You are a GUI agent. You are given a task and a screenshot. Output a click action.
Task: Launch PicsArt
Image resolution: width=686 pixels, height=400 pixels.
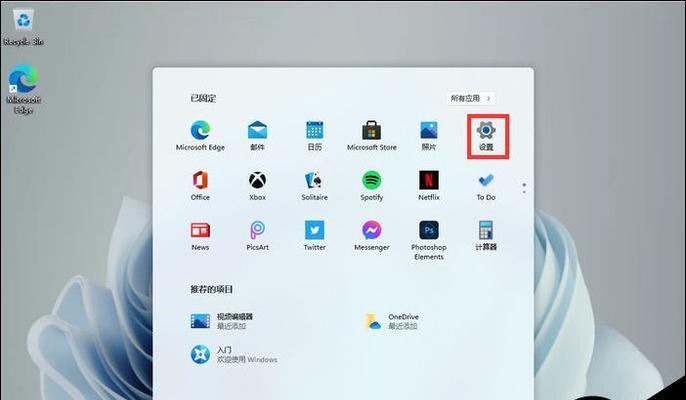pyautogui.click(x=257, y=236)
